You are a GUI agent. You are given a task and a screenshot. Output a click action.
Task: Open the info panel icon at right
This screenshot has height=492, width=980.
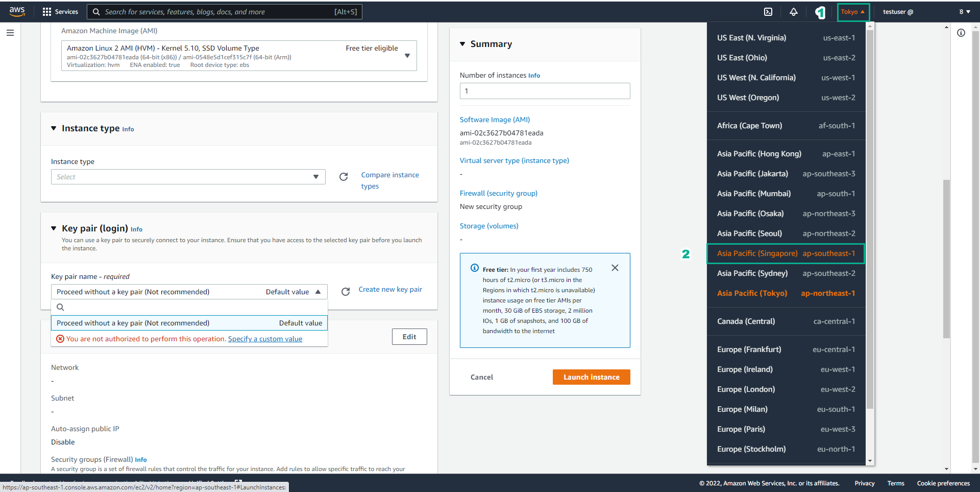(x=961, y=33)
